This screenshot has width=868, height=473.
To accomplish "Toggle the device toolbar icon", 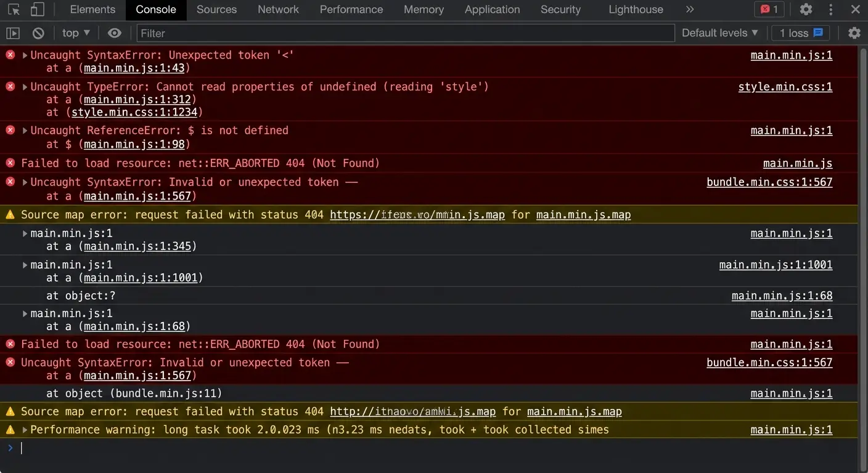I will (38, 10).
